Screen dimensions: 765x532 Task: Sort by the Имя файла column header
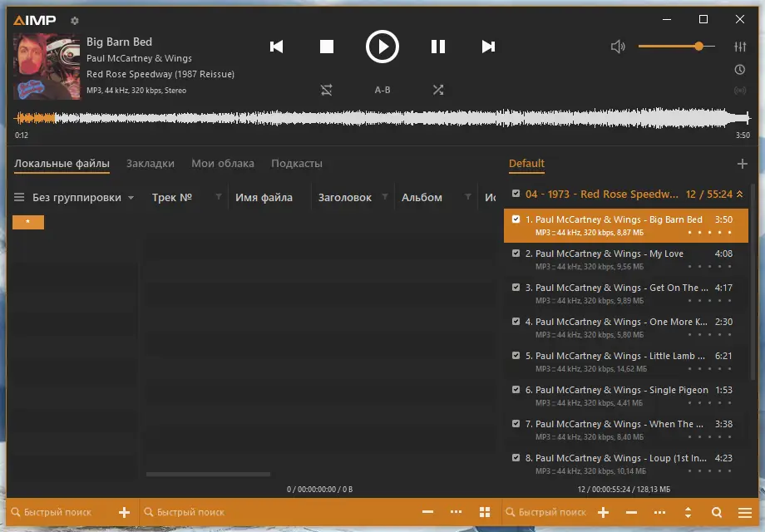pos(264,198)
